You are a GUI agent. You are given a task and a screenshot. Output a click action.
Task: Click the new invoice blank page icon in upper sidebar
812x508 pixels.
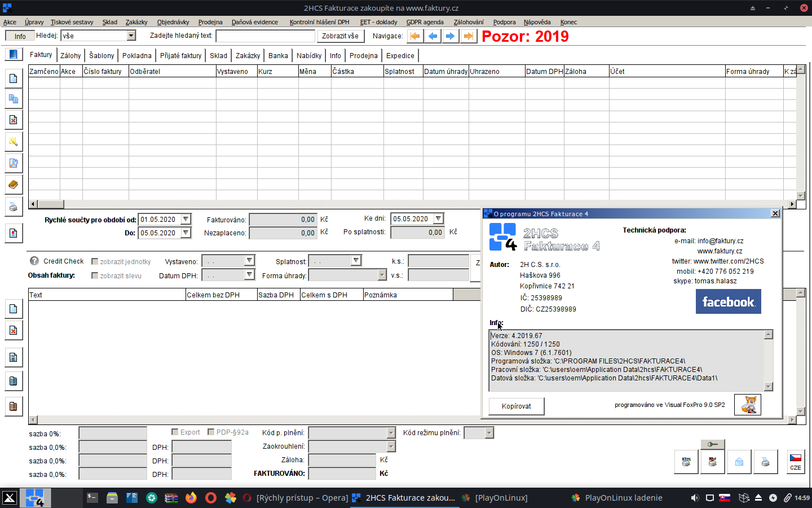click(14, 78)
